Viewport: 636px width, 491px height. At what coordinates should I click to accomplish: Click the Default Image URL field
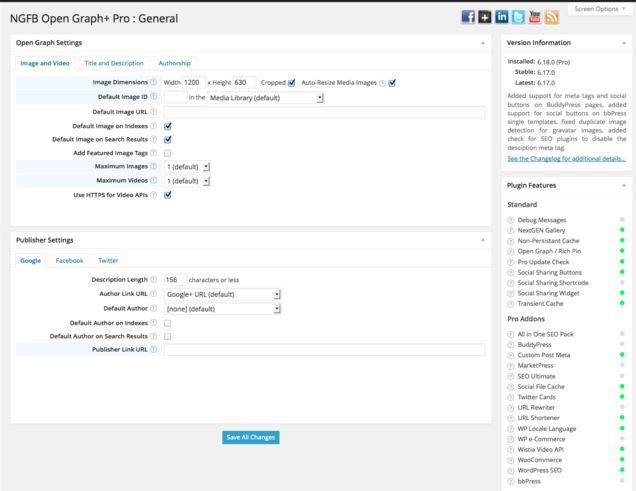tap(324, 112)
